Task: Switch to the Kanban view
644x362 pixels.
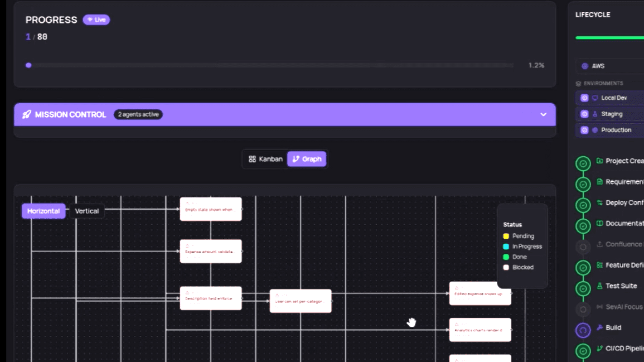Action: point(265,159)
